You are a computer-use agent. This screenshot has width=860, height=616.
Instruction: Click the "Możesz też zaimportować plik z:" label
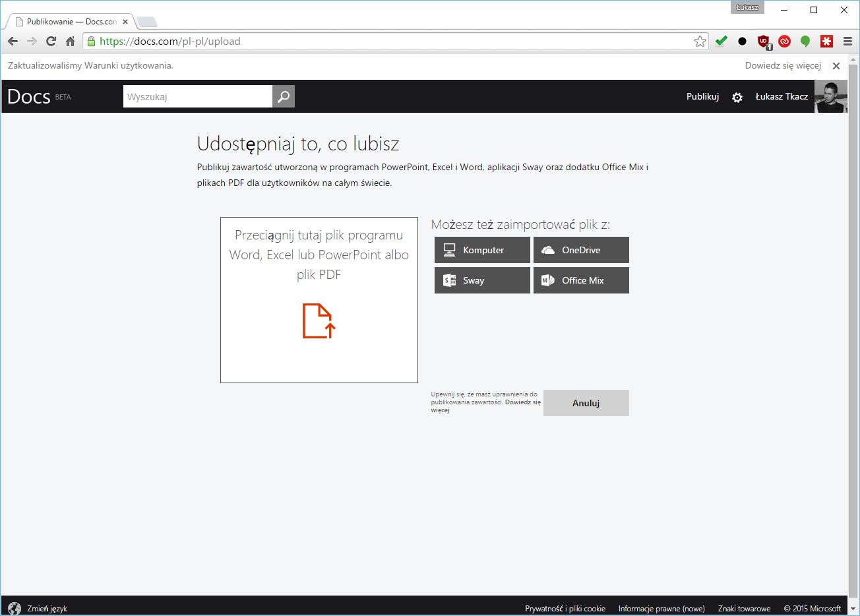(x=520, y=224)
